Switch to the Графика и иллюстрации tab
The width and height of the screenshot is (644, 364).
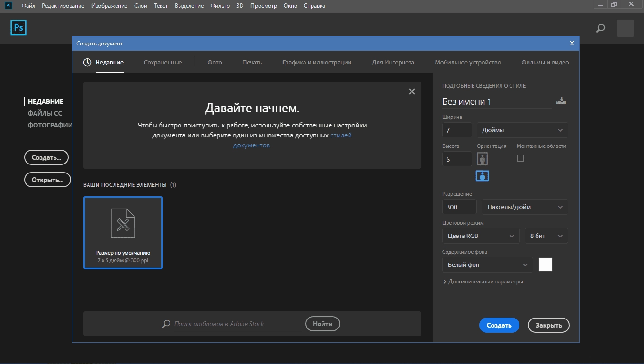[317, 62]
